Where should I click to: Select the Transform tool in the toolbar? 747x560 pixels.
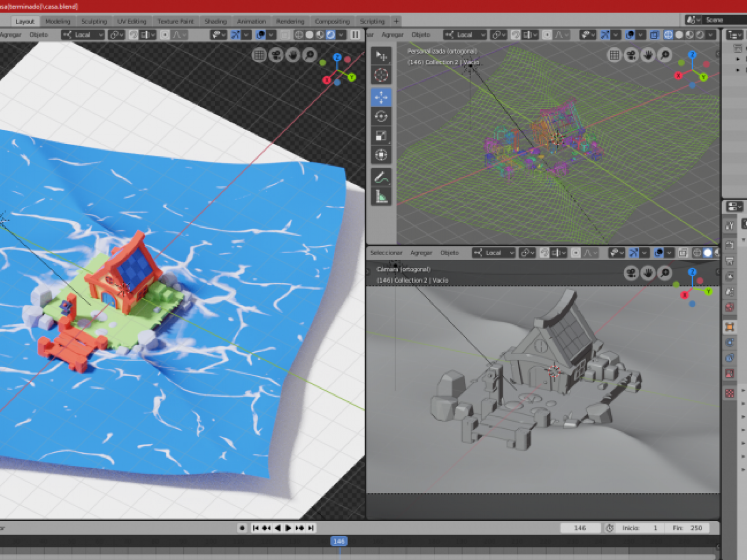381,154
